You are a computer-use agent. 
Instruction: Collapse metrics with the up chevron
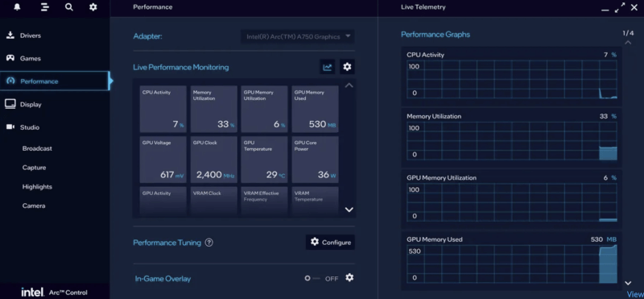pyautogui.click(x=349, y=85)
